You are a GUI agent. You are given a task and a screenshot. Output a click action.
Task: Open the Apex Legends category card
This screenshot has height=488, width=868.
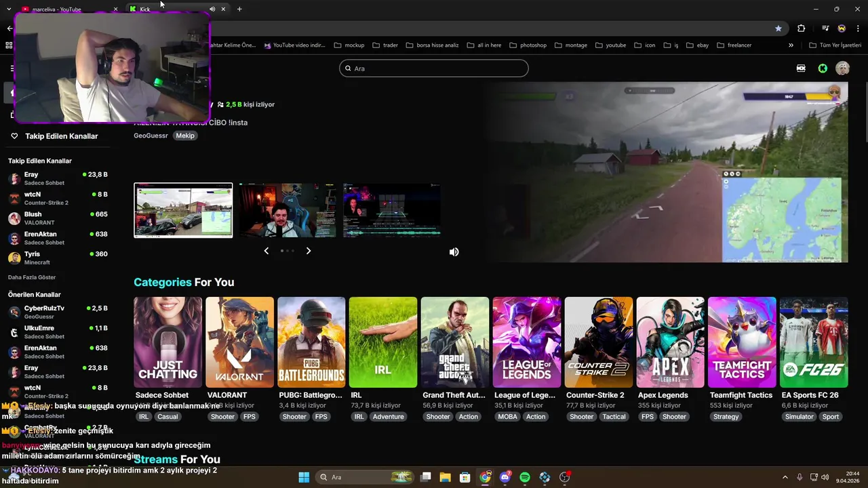(670, 342)
